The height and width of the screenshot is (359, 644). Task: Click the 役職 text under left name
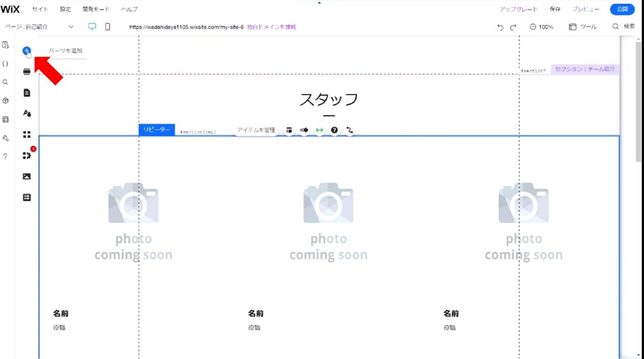click(x=59, y=327)
